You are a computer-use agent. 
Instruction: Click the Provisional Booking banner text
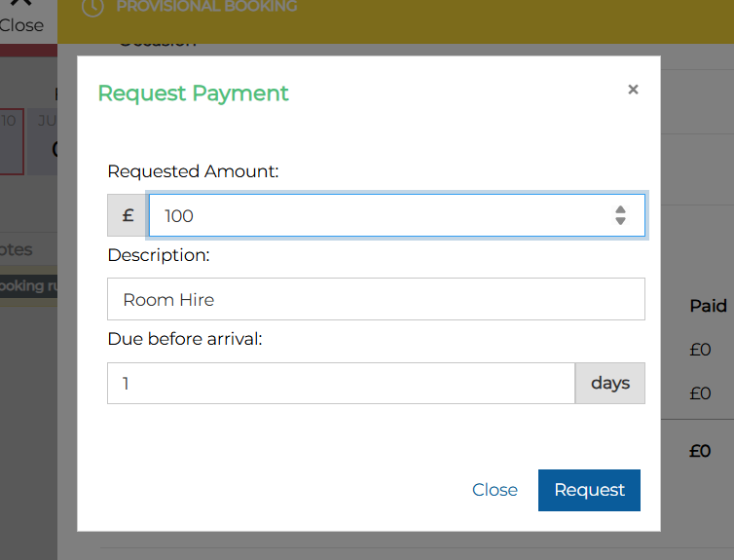(206, 8)
